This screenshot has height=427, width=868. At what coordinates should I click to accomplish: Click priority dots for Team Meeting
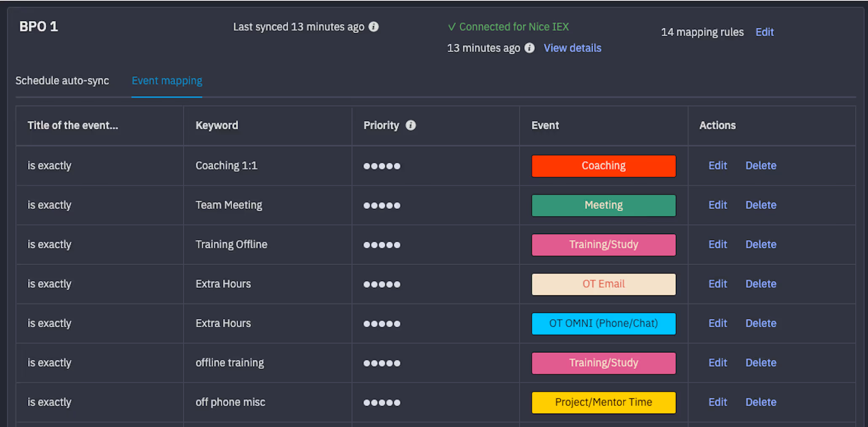(382, 205)
